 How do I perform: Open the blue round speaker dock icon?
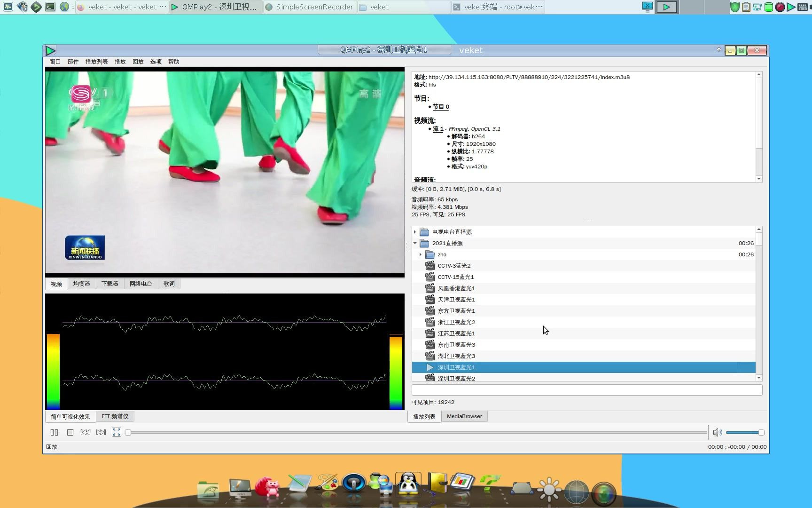click(x=354, y=483)
